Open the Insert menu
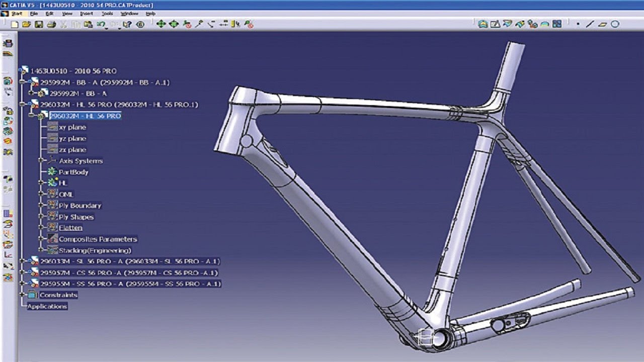Image resolution: width=644 pixels, height=362 pixels. 86,14
